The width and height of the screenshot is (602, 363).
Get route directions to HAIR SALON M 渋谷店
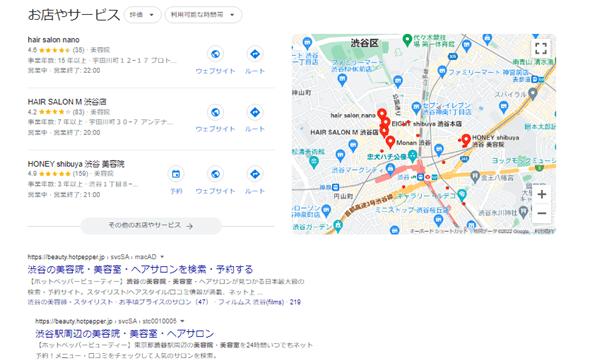[255, 112]
